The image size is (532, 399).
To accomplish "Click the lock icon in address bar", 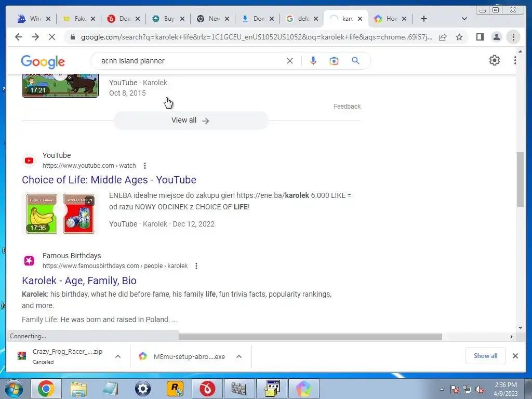I will pyautogui.click(x=72, y=37).
